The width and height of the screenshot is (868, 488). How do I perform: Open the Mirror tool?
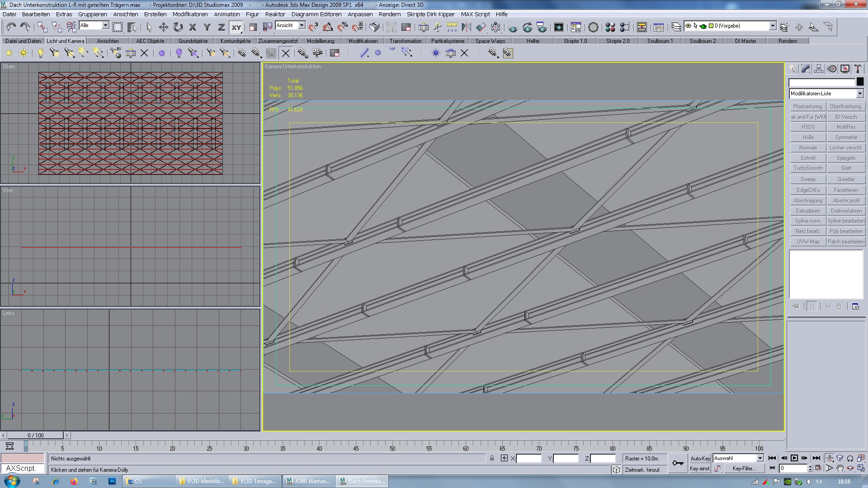(x=466, y=27)
